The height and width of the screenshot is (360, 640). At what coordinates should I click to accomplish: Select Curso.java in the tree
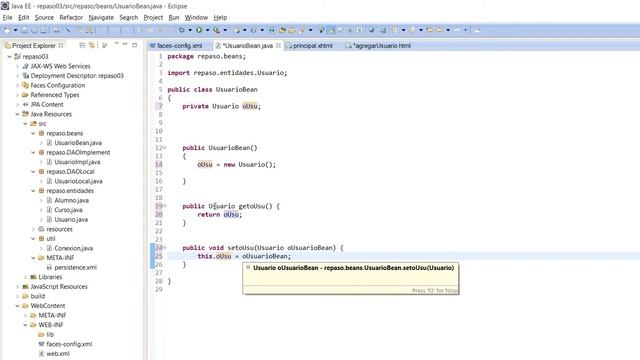68,210
